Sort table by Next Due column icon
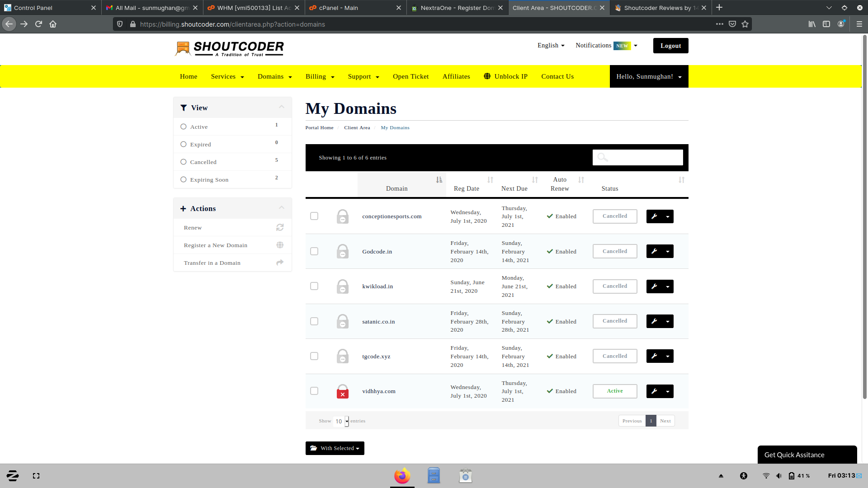This screenshot has width=868, height=488. click(535, 180)
